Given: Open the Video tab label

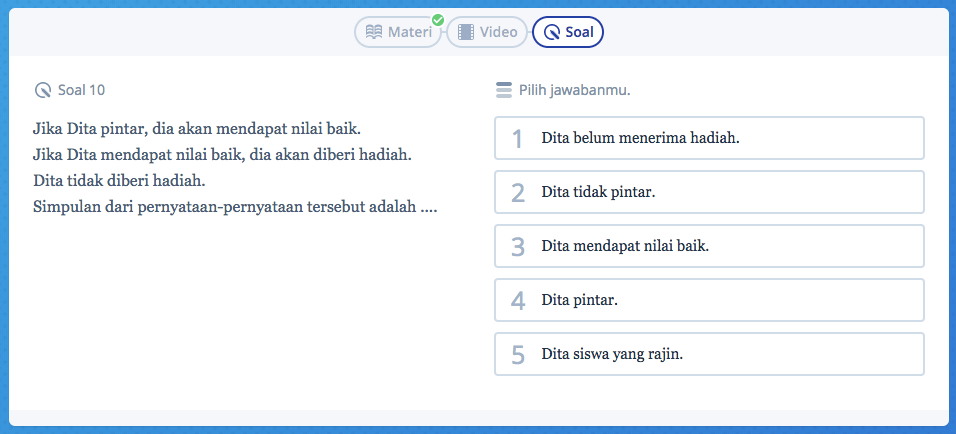Looking at the screenshot, I should coord(498,32).
